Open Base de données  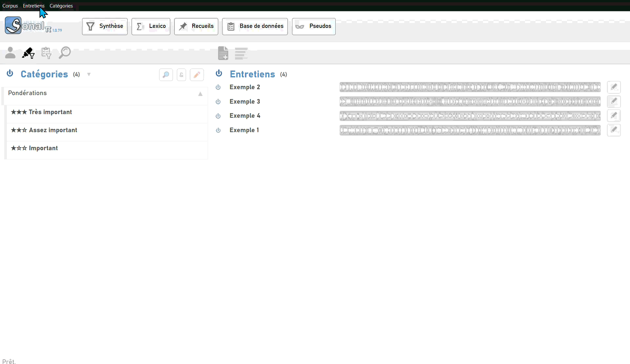click(255, 26)
